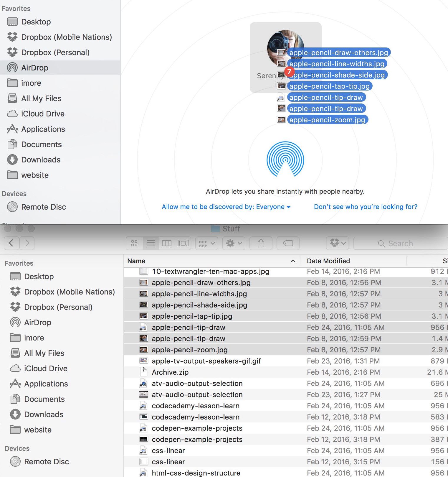Open "Allow me to be discovered by" dropdown
The width and height of the screenshot is (448, 477).
(226, 207)
